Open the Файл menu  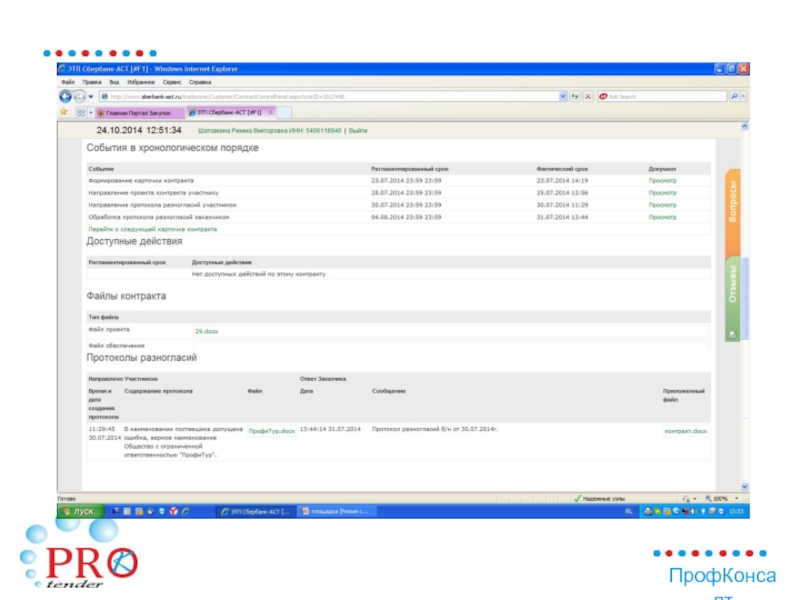click(x=68, y=82)
